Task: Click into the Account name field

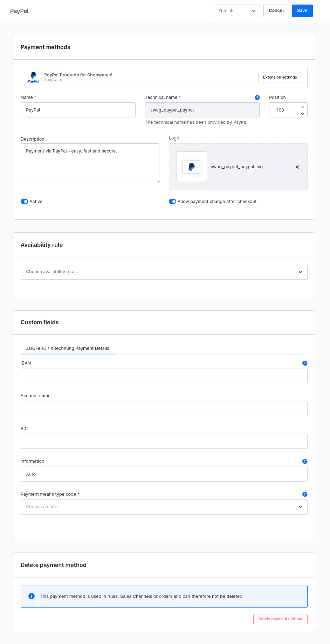Action: tap(164, 408)
